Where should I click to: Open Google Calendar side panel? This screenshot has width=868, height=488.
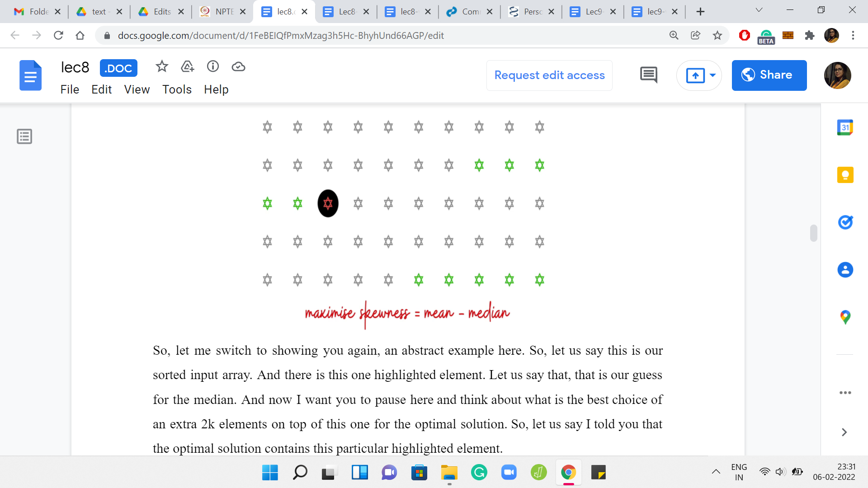pyautogui.click(x=844, y=128)
